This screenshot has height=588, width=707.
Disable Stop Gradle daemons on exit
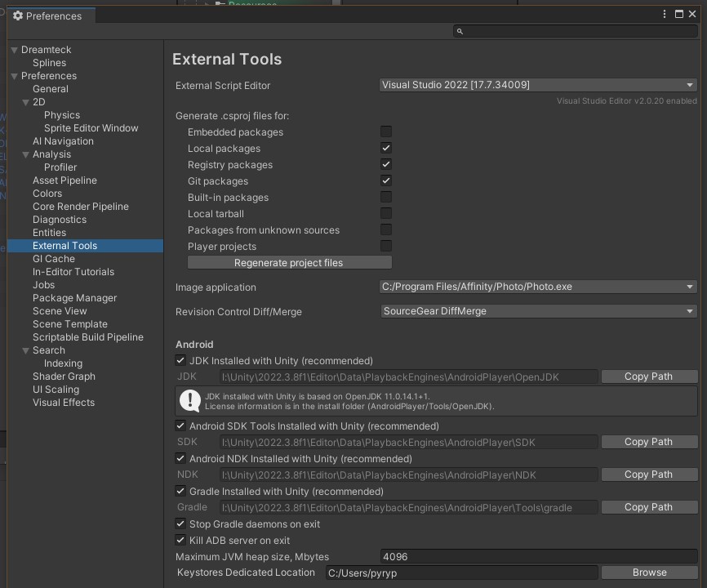pyautogui.click(x=180, y=523)
